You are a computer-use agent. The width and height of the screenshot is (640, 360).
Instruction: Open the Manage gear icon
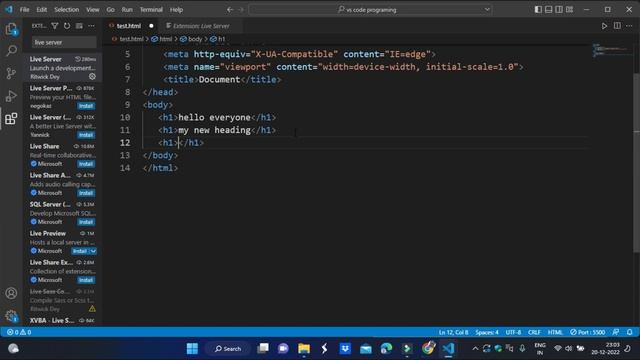pyautogui.click(x=11, y=316)
